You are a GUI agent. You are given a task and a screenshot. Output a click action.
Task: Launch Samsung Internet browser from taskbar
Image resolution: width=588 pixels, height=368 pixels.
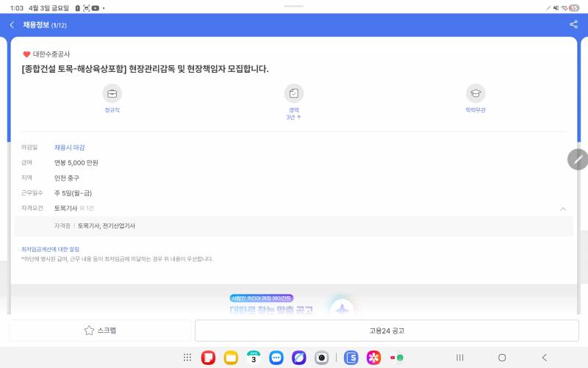(299, 358)
